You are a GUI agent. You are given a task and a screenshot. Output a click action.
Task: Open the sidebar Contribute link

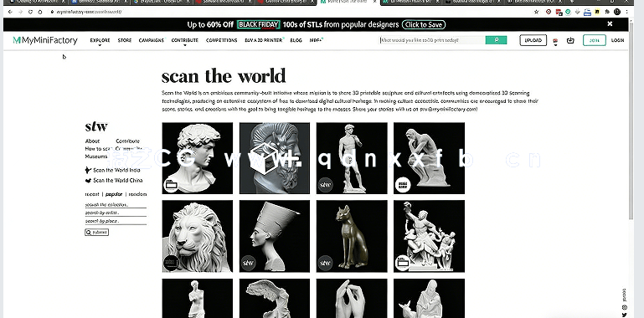(x=128, y=141)
